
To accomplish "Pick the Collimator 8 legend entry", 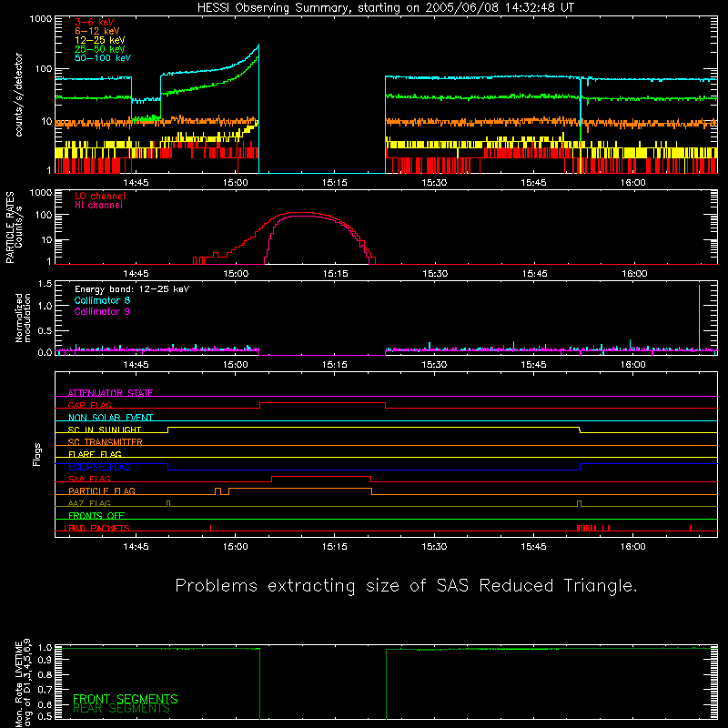I will (x=102, y=300).
